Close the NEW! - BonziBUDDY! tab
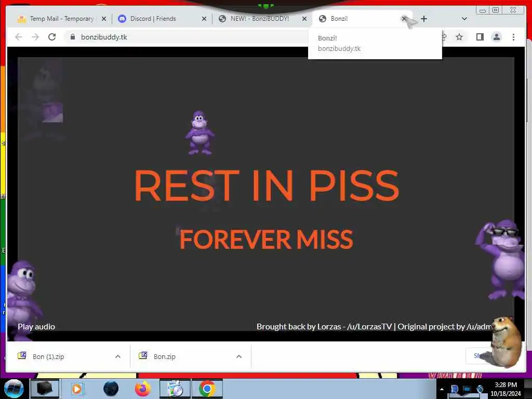The image size is (532, 399). (304, 19)
